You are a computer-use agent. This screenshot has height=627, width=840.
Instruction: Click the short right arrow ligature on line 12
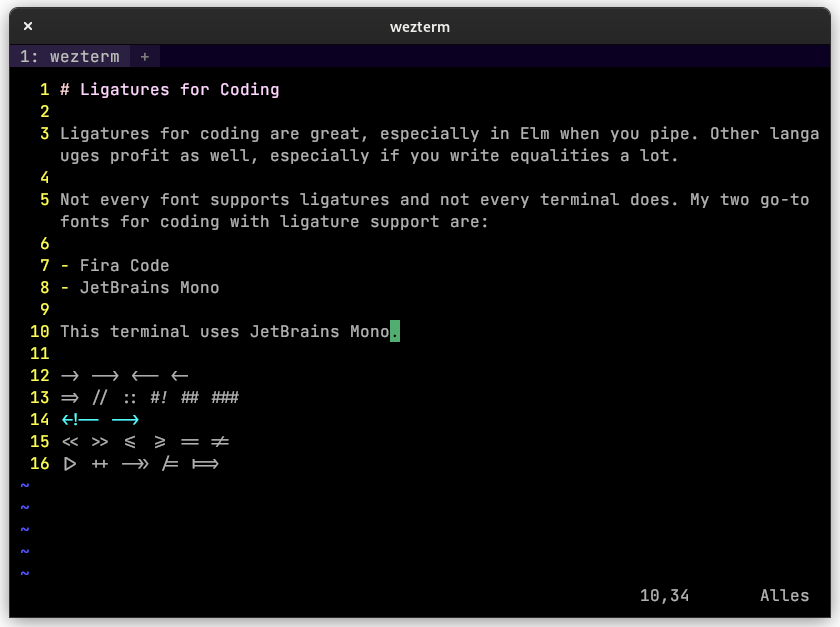[70, 376]
